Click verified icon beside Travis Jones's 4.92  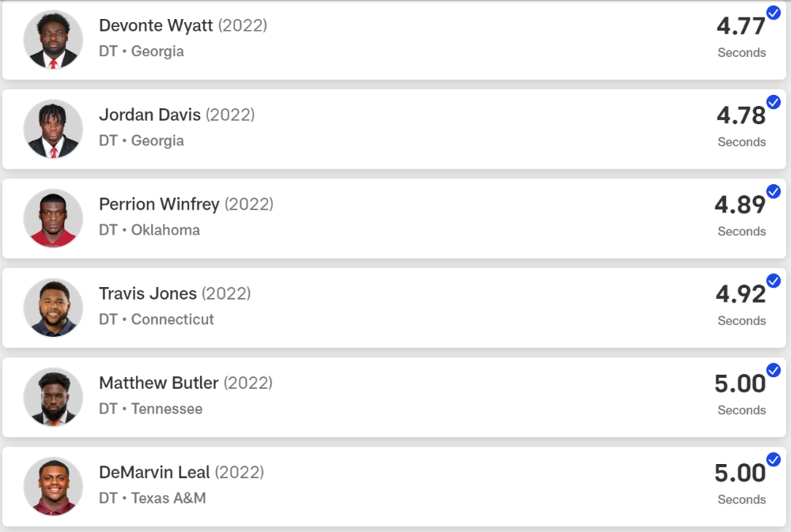coord(774,281)
